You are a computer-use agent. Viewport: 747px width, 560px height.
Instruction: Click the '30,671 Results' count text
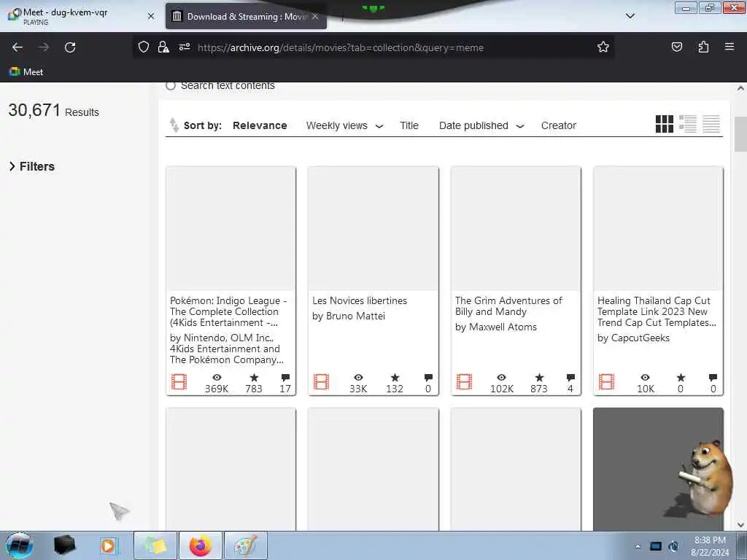tap(53, 111)
